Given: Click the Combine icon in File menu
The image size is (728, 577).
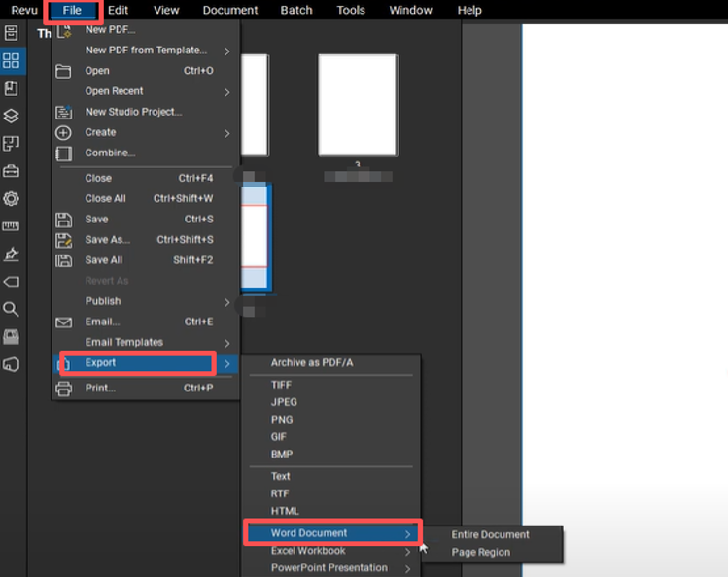Looking at the screenshot, I should point(63,153).
